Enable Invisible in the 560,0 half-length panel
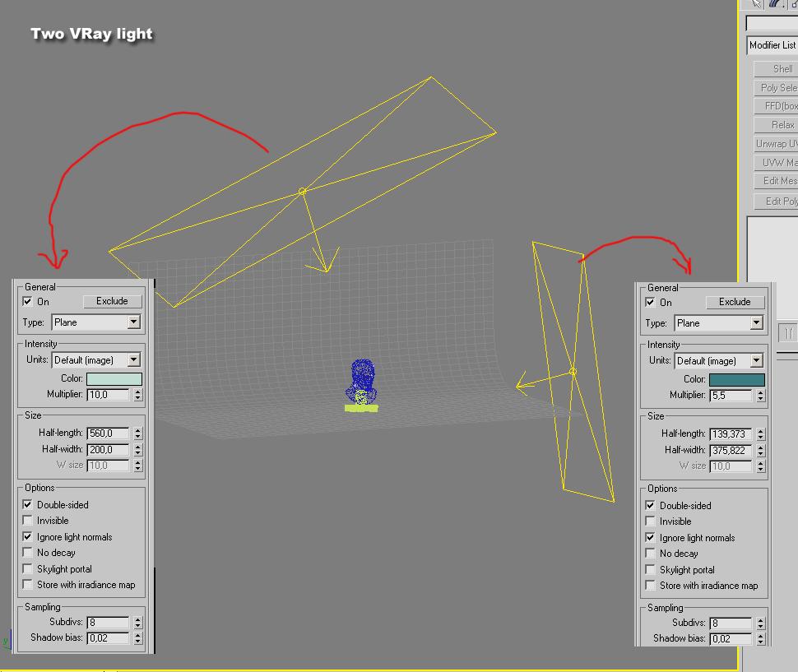 [x=27, y=521]
